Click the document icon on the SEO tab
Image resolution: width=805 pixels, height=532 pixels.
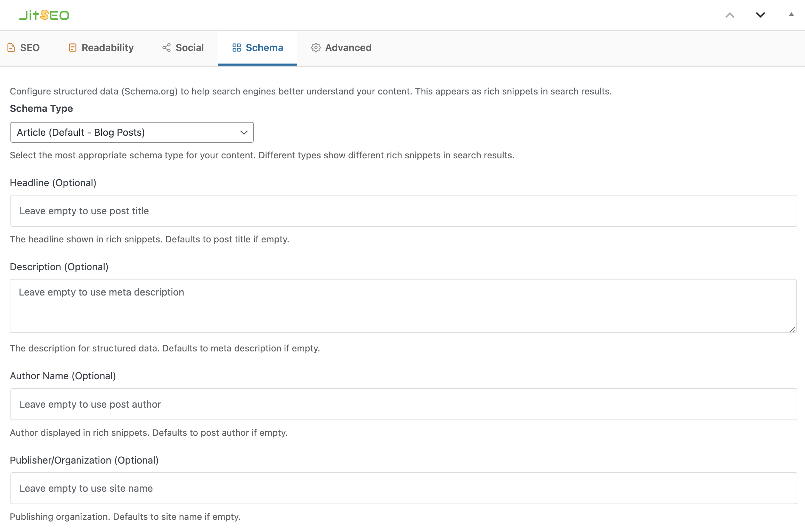[x=11, y=48]
